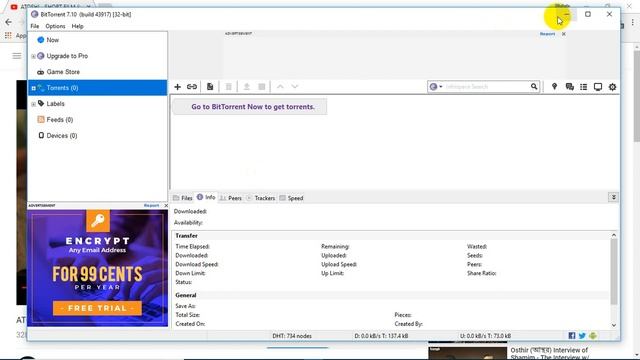The width and height of the screenshot is (640, 360).
Task: Open the Help menu
Action: [78, 26]
